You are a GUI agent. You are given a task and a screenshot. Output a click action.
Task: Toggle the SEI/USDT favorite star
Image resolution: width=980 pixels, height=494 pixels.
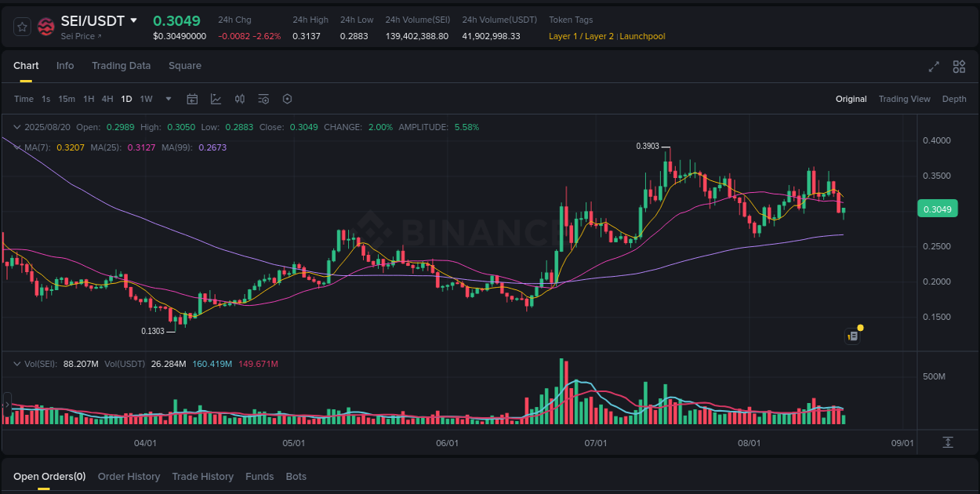(22, 26)
